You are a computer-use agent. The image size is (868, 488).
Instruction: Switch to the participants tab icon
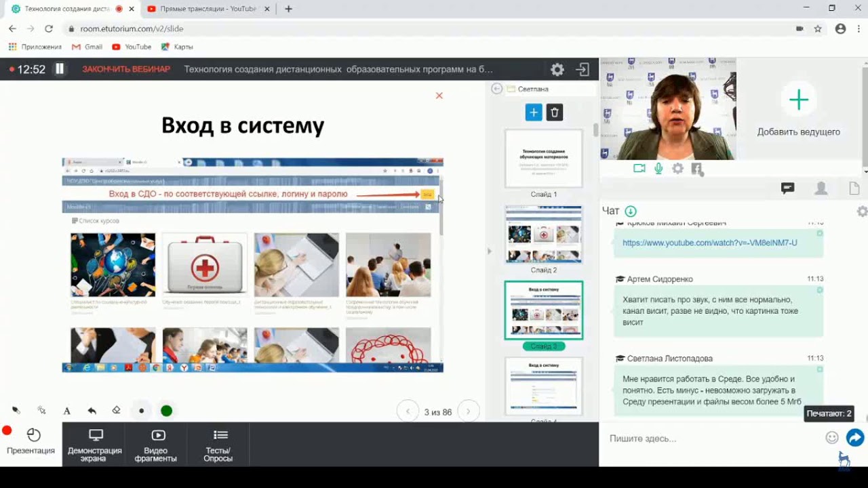pyautogui.click(x=821, y=188)
